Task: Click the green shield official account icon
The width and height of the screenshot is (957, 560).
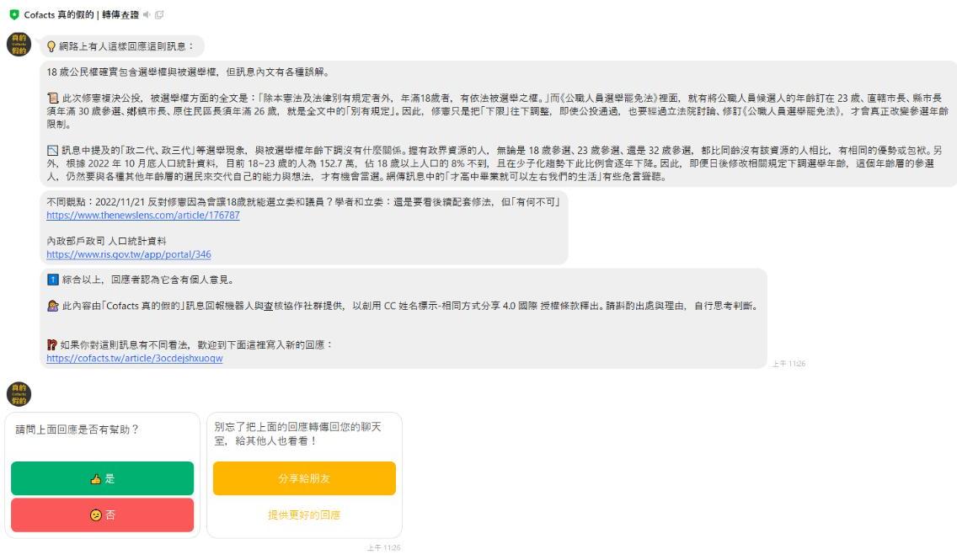Action: point(14,14)
